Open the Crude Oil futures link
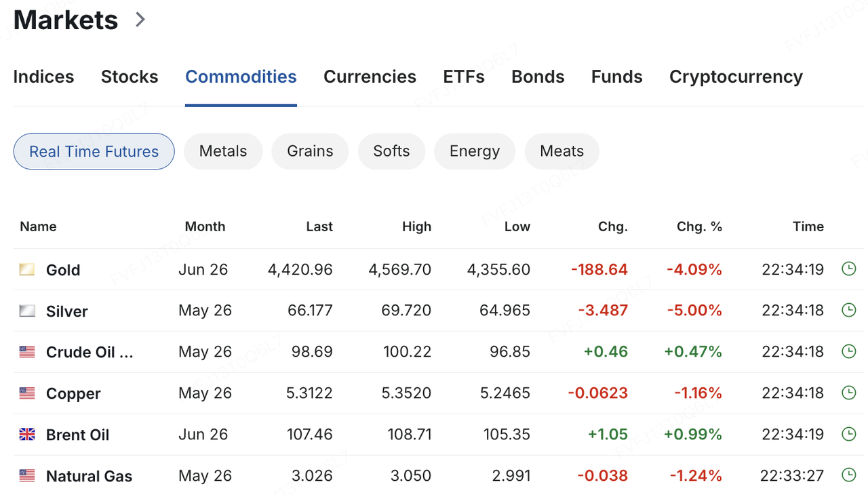868x495 pixels. (89, 353)
